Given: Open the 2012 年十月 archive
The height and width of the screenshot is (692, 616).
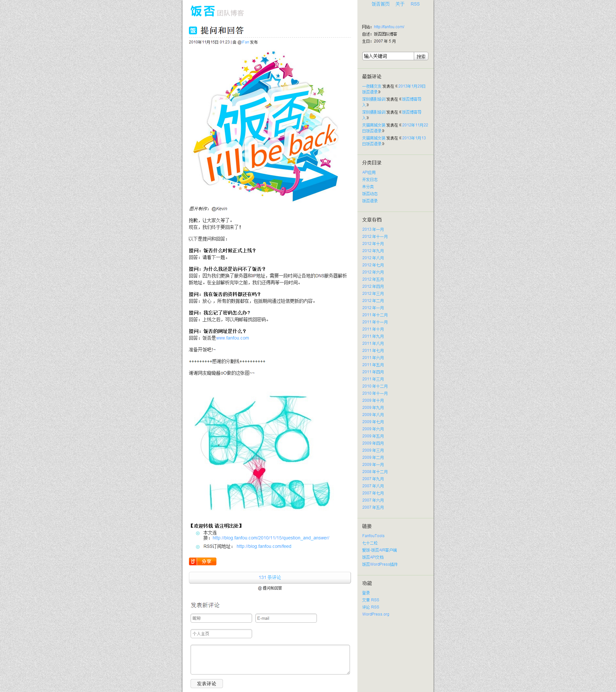Looking at the screenshot, I should click(373, 243).
